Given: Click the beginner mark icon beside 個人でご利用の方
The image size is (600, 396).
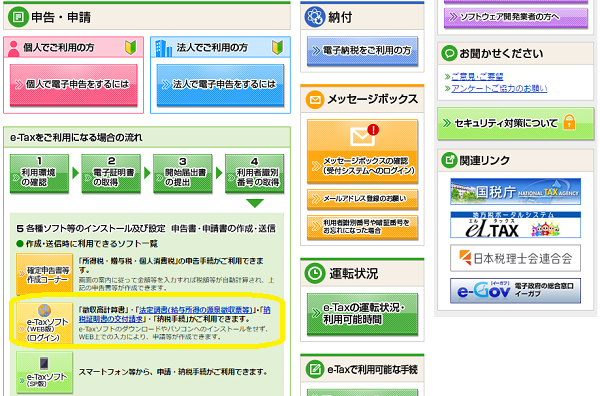Looking at the screenshot, I should click(130, 47).
